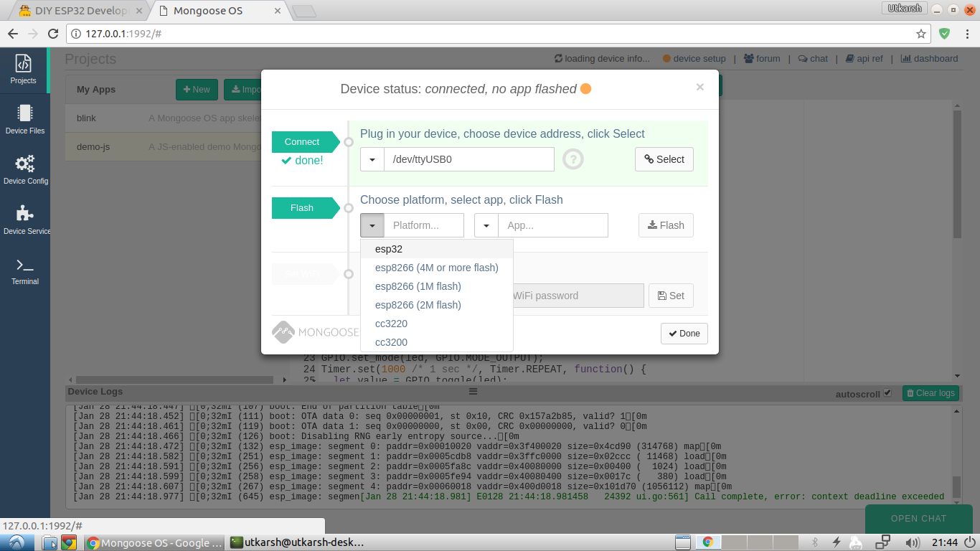Pick cc3220 from the platform list
This screenshot has height=551, width=980.
(391, 324)
